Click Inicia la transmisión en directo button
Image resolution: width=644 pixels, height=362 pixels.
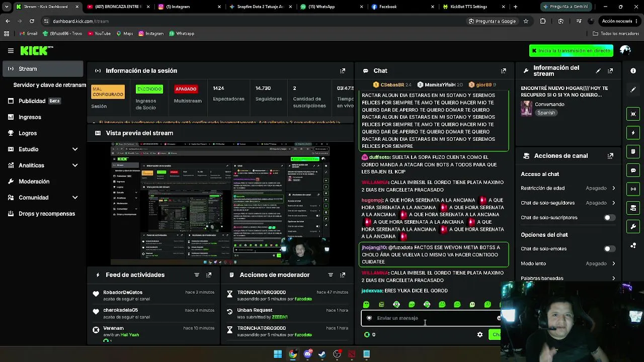pyautogui.click(x=571, y=51)
